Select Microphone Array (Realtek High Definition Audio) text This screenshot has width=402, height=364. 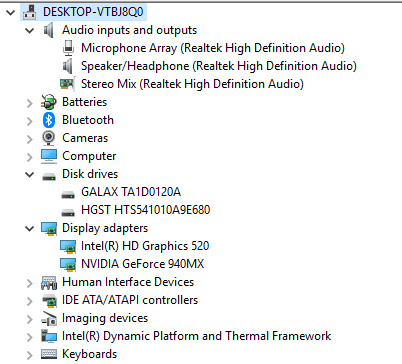(x=213, y=48)
